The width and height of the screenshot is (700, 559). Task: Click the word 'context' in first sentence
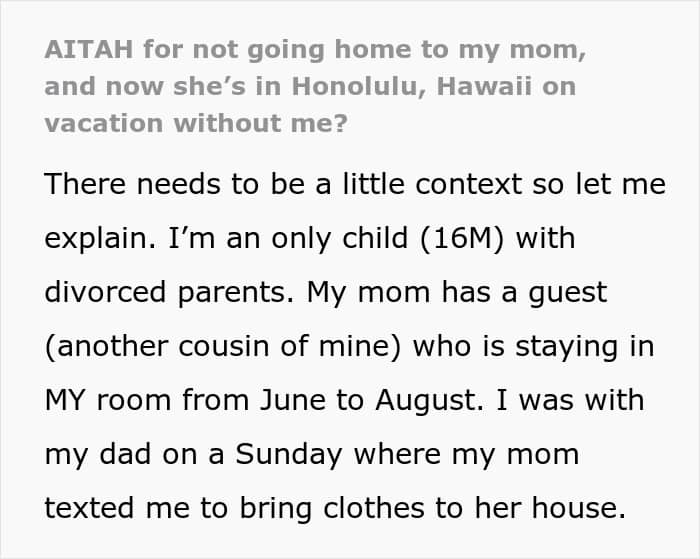tap(468, 184)
